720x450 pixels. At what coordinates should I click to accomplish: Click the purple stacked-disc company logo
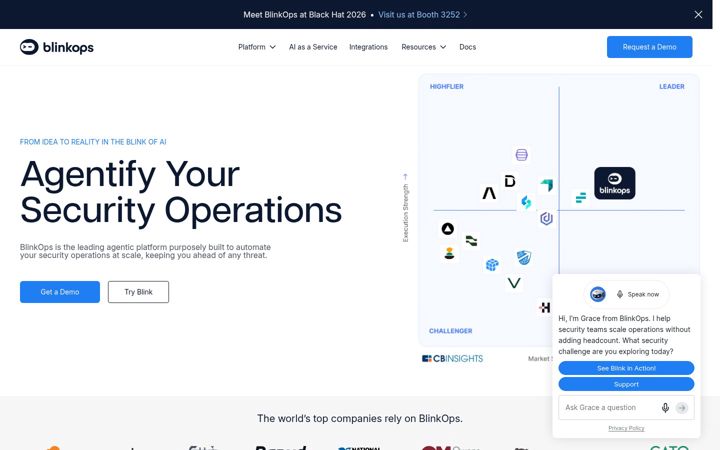point(521,155)
